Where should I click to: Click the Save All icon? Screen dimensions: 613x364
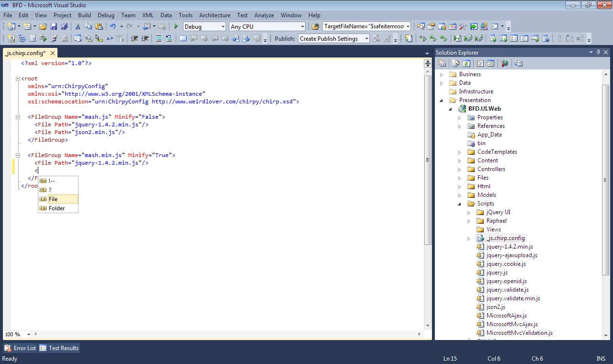point(64,26)
